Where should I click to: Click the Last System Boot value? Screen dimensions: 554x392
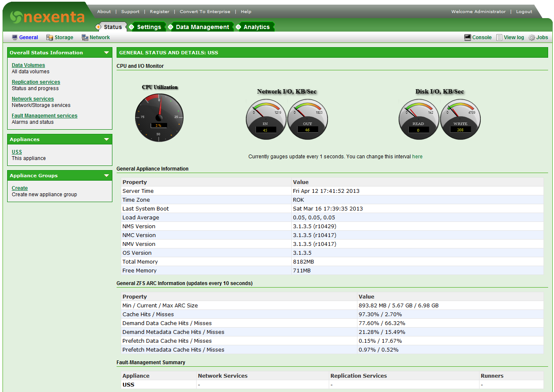(328, 209)
